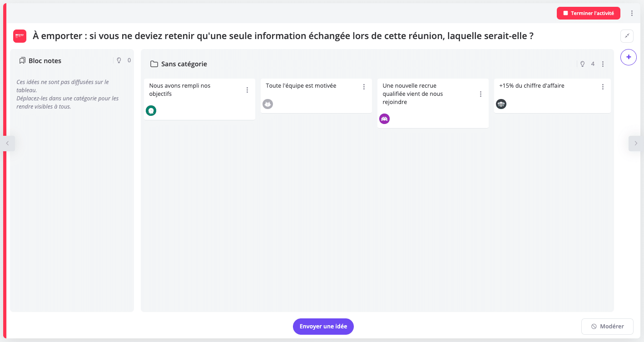Click the Bloc notes bookmark icon

(22, 60)
